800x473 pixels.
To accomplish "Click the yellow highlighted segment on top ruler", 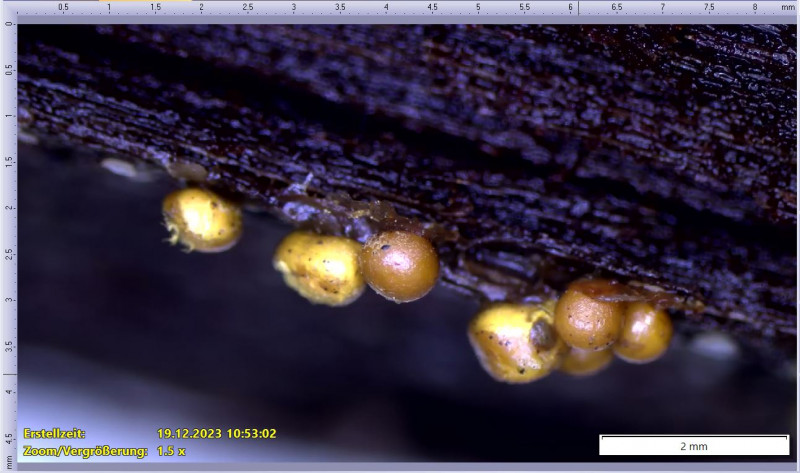I will click(x=148, y=2).
